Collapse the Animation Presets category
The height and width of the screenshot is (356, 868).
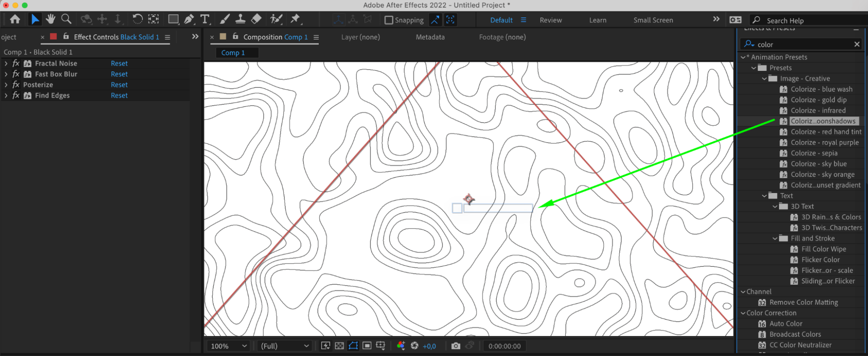743,57
